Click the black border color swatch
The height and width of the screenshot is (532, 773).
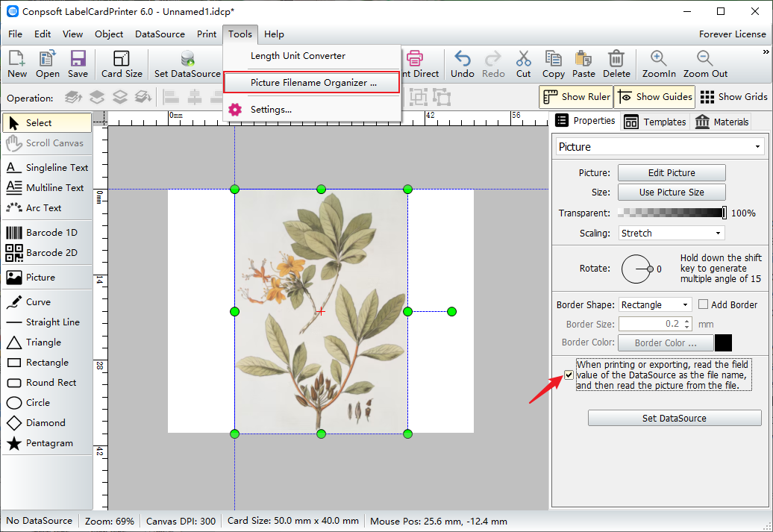tap(723, 342)
